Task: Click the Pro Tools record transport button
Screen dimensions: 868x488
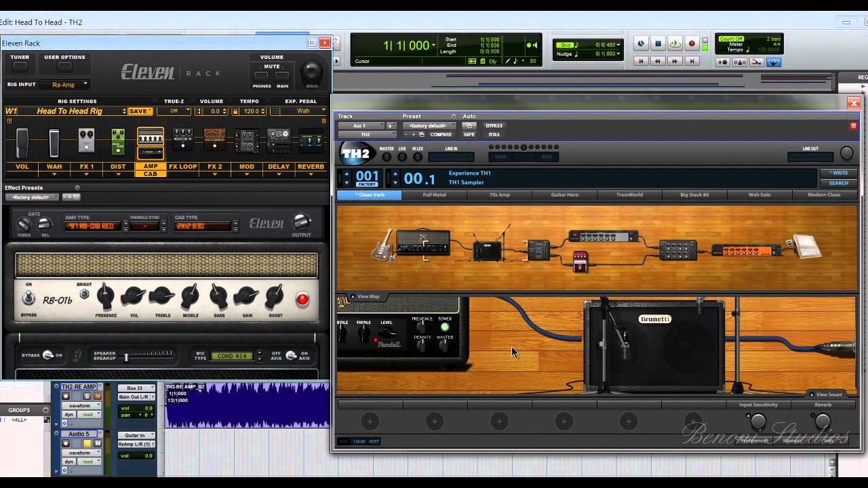Action: click(x=692, y=44)
